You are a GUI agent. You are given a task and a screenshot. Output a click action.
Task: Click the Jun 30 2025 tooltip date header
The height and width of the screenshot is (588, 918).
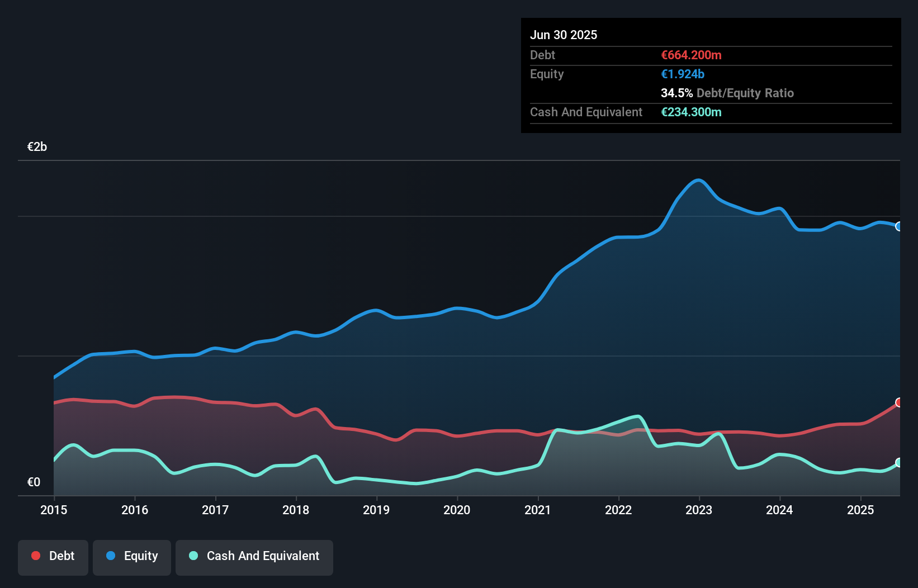(564, 35)
